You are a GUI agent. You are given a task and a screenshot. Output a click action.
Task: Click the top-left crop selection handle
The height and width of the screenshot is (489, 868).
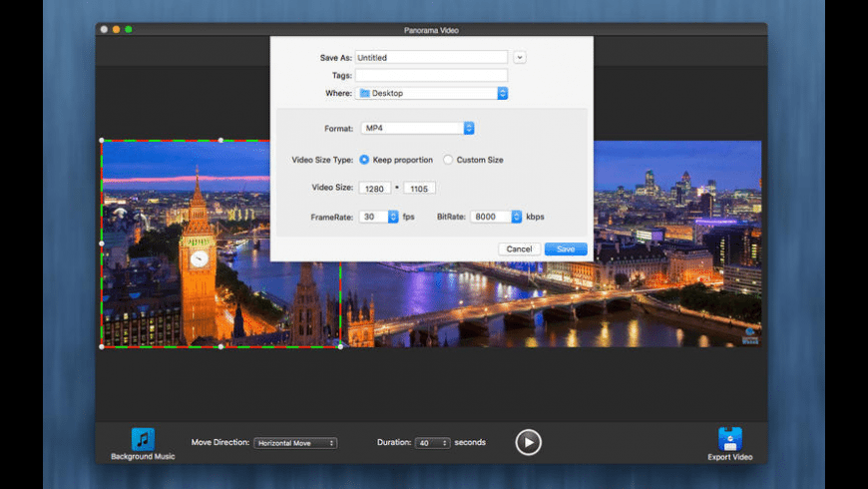coord(102,140)
